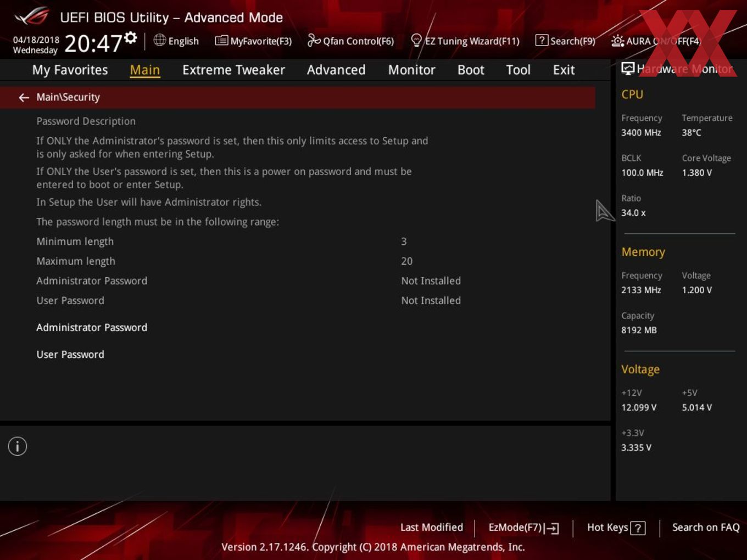Open the date and time settings gear
The image size is (747, 560).
coord(131,38)
